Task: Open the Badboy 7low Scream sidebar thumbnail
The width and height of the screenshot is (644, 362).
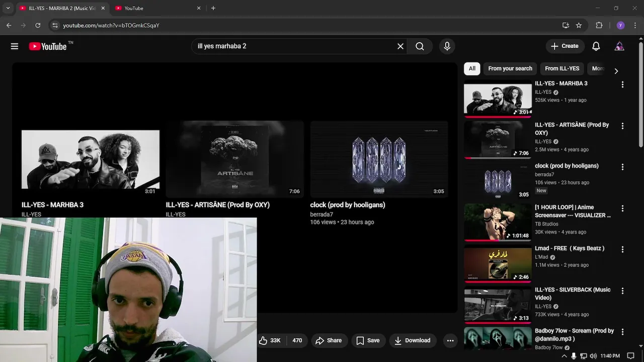Action: click(x=498, y=339)
